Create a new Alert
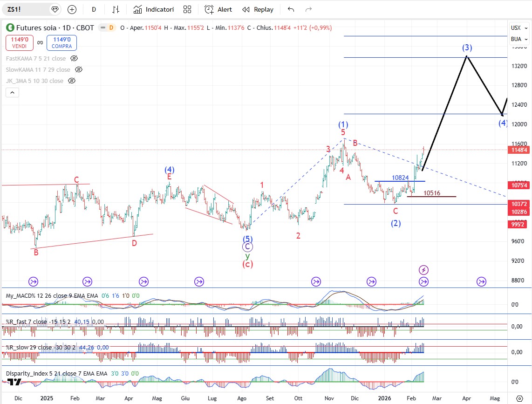 pyautogui.click(x=218, y=9)
